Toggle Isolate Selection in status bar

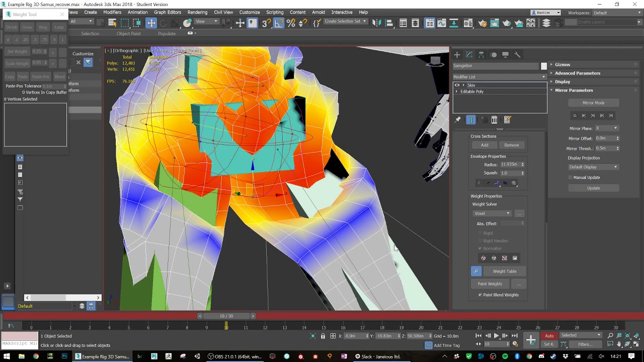pos(313,336)
